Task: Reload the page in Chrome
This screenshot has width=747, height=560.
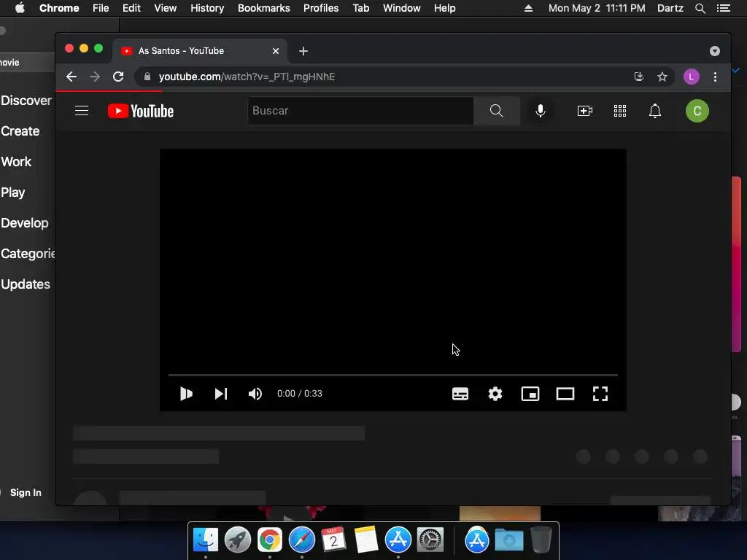Action: tap(118, 77)
